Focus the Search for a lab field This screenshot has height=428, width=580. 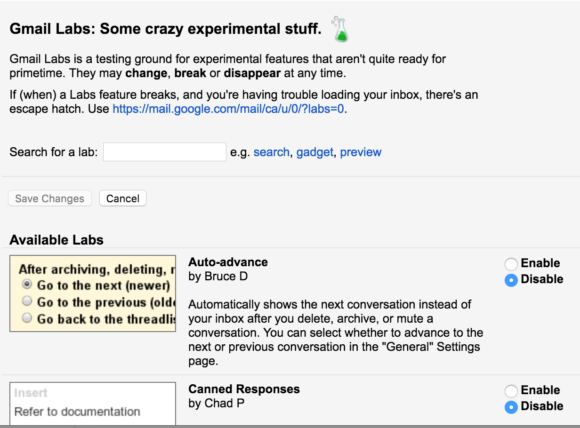(165, 152)
